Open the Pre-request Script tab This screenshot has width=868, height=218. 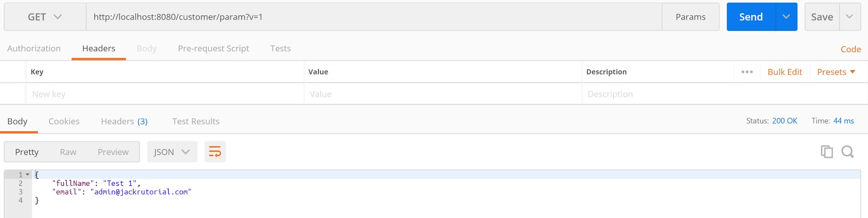[x=213, y=48]
